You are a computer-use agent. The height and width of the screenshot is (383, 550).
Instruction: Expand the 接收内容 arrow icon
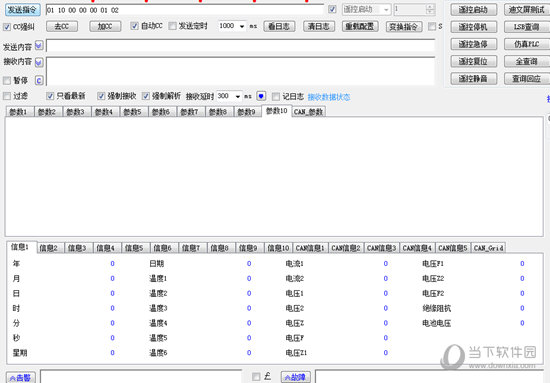[39, 62]
